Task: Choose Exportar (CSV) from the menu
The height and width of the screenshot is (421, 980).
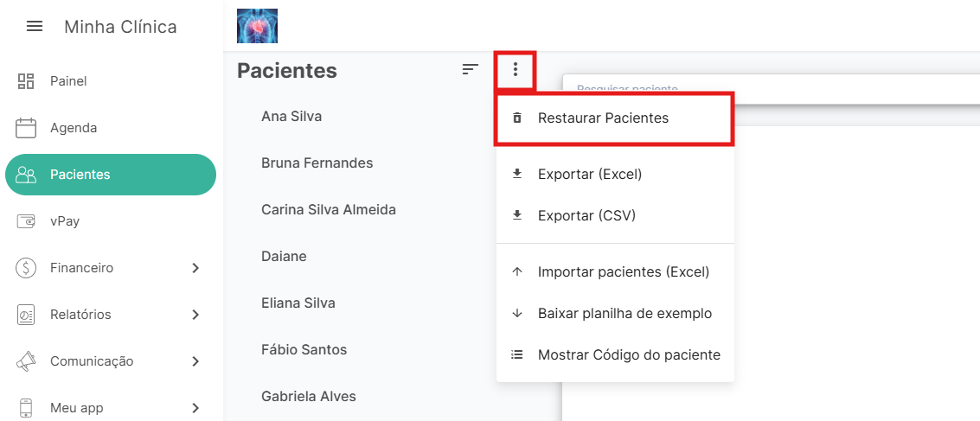Action: [586, 216]
